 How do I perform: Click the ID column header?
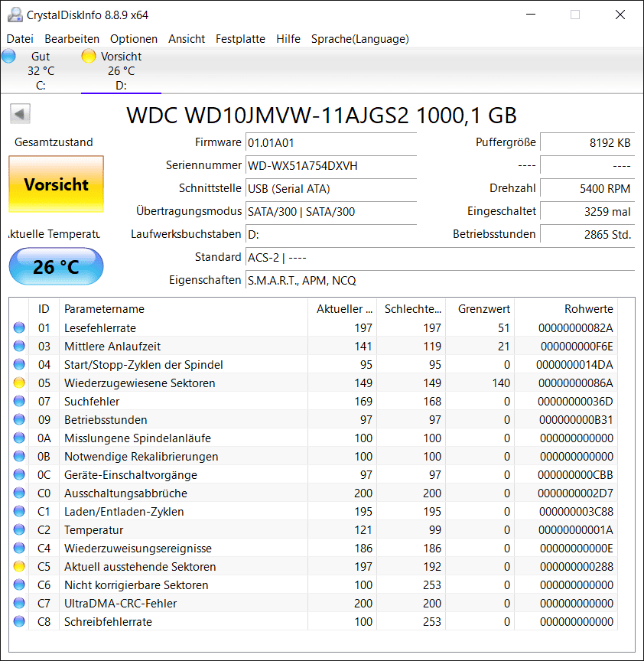(44, 309)
